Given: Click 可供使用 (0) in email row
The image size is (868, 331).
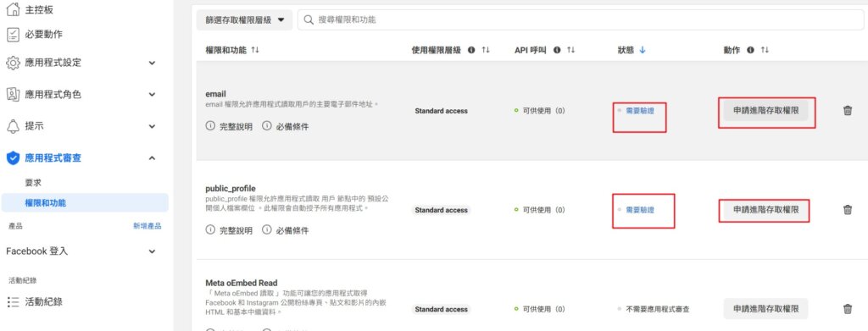Looking at the screenshot, I should point(540,111).
